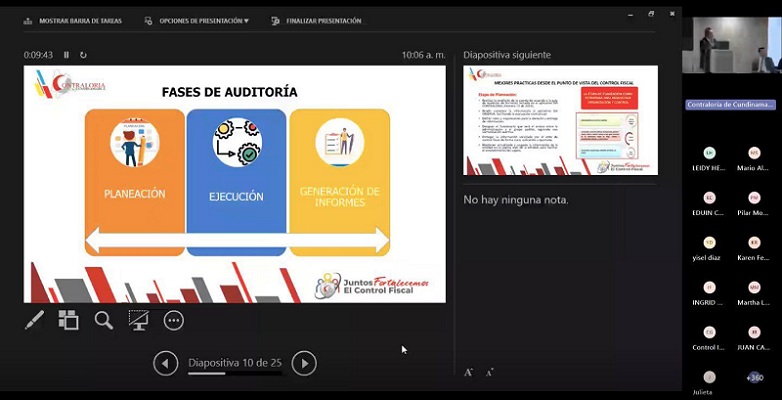Click Martha L... participant avatar
782x400 pixels.
(x=754, y=287)
